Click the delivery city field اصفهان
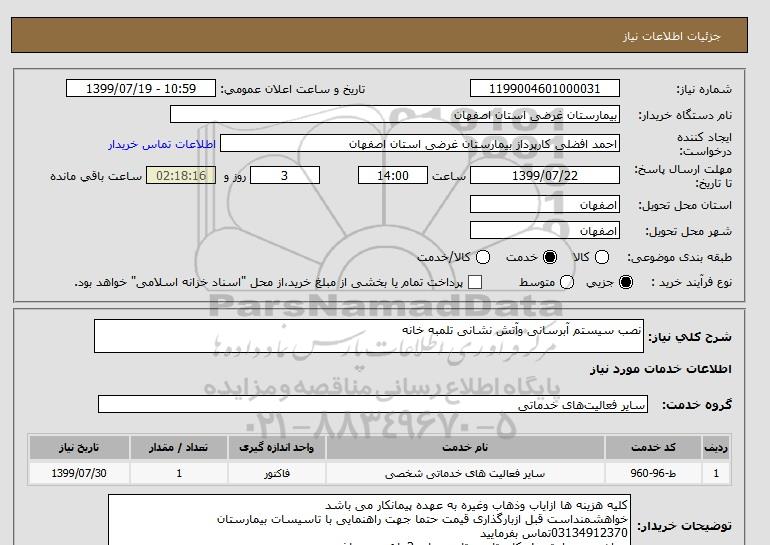770x545 pixels. point(545,230)
